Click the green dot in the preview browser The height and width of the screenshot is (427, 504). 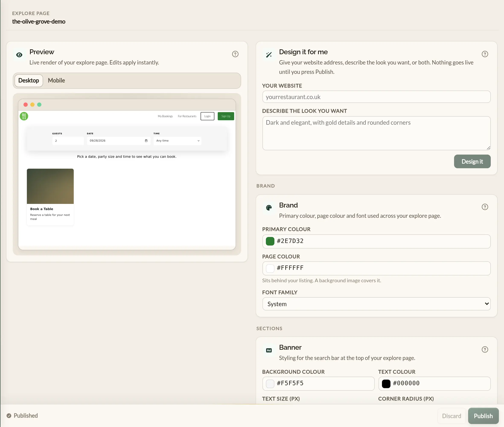tap(39, 105)
